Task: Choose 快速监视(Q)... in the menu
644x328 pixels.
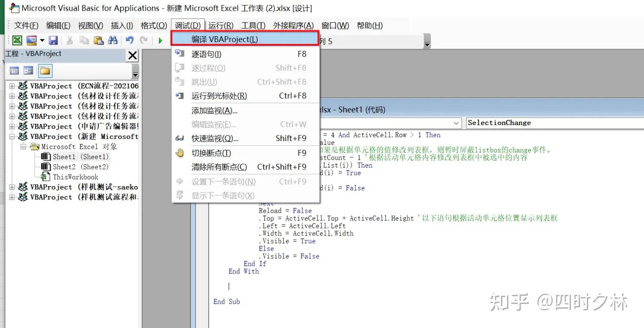Action: point(245,138)
